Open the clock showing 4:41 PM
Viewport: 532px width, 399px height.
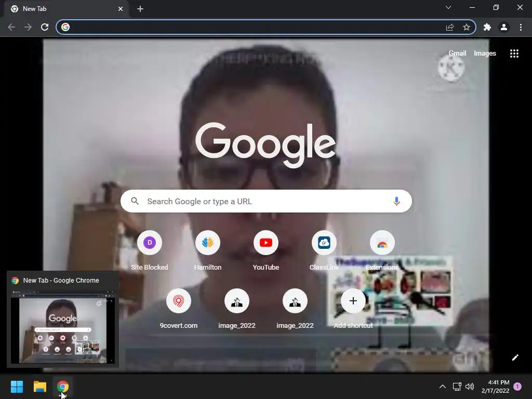click(495, 387)
